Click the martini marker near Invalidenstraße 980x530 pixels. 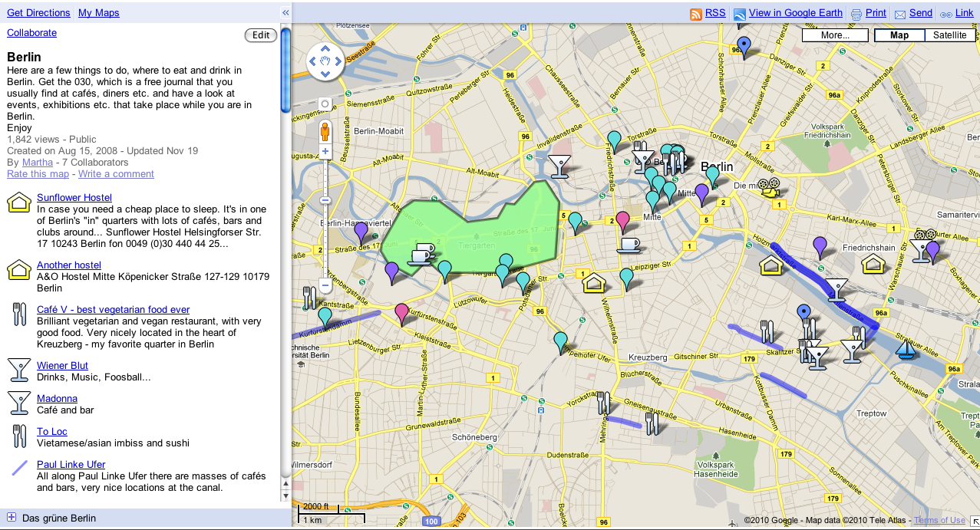559,166
